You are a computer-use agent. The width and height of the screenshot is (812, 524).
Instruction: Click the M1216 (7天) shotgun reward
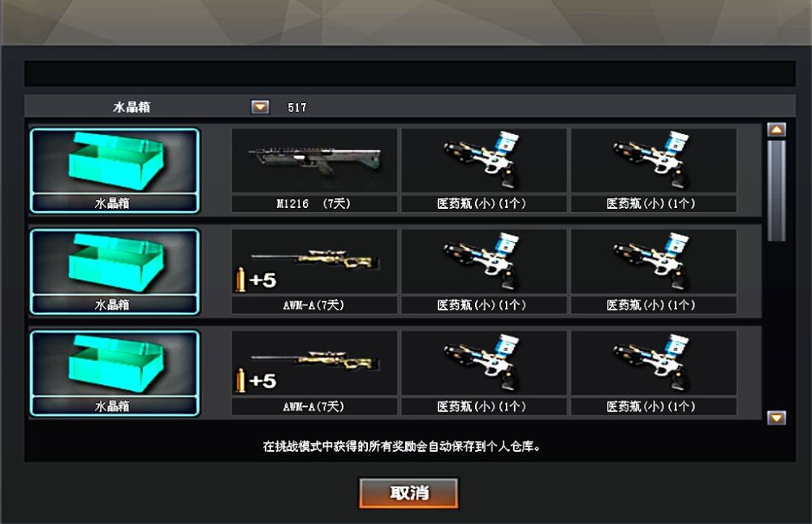click(x=313, y=171)
